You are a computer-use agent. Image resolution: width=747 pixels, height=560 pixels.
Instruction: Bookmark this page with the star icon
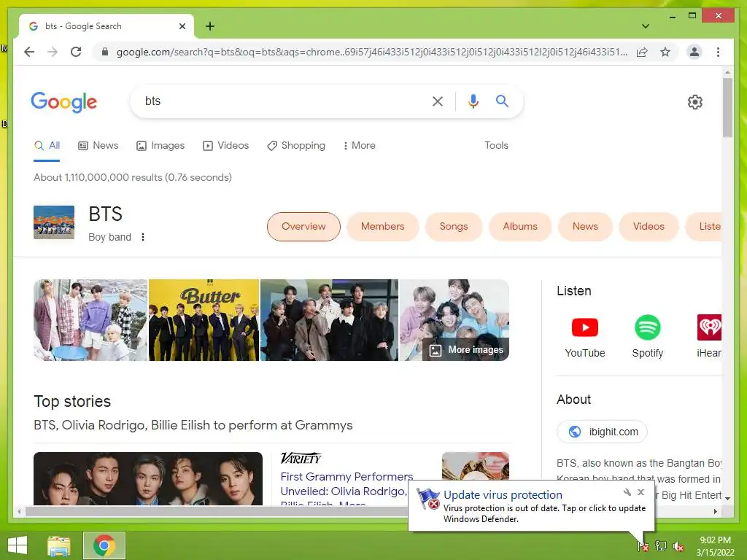tap(665, 52)
